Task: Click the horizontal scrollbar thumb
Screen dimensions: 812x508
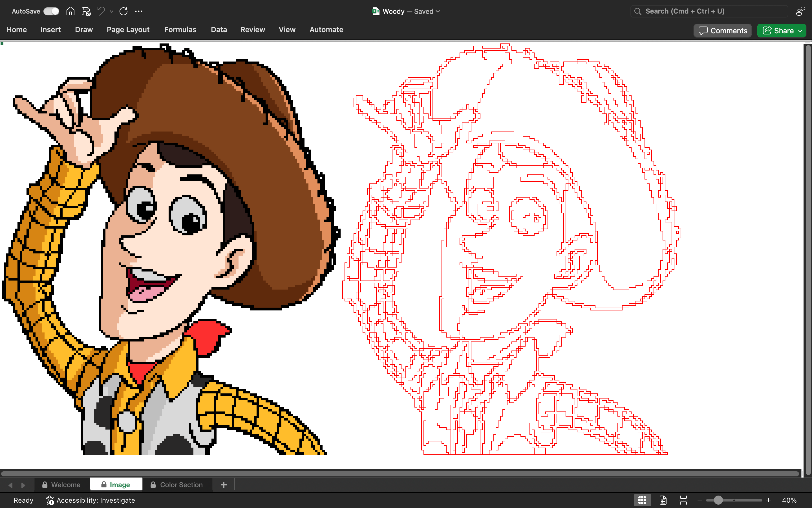Action: point(400,474)
